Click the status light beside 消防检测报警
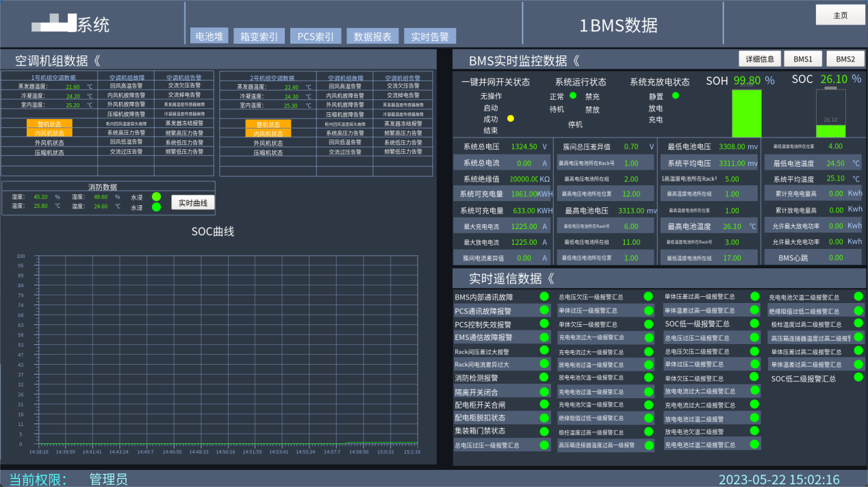The image size is (868, 487). pyautogui.click(x=544, y=377)
